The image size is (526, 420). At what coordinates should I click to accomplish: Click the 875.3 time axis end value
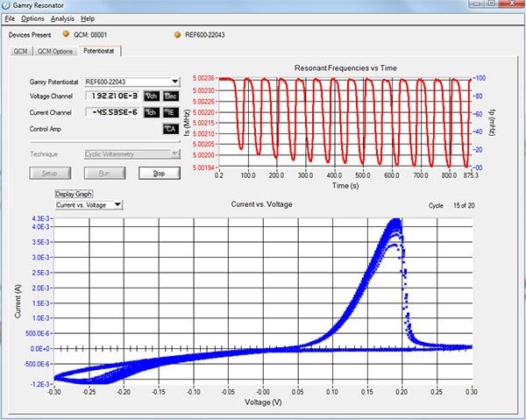click(x=471, y=175)
